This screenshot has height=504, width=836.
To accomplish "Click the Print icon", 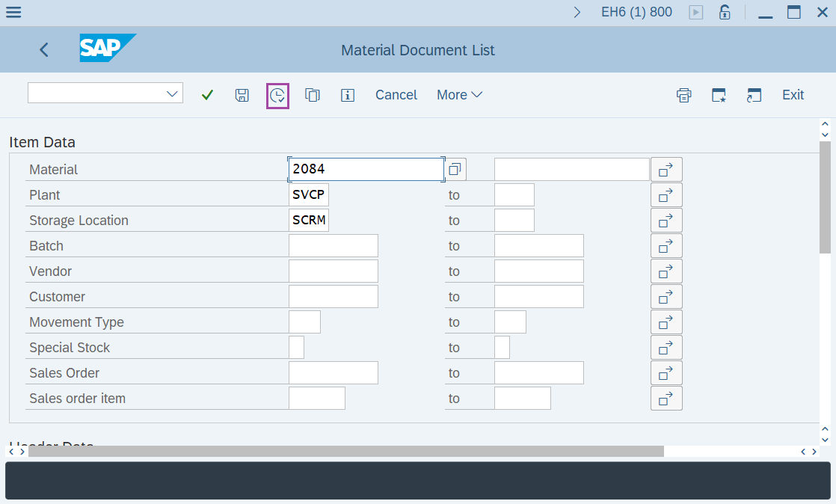I will point(683,95).
